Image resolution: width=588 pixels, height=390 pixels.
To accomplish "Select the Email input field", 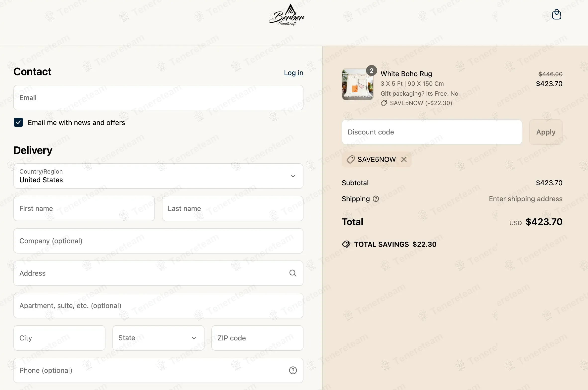I will pyautogui.click(x=158, y=98).
